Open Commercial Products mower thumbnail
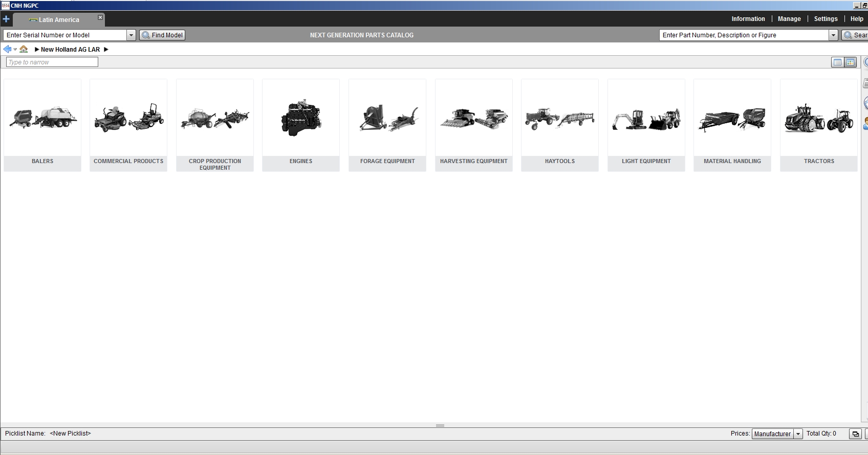The width and height of the screenshot is (868, 455). pyautogui.click(x=128, y=118)
